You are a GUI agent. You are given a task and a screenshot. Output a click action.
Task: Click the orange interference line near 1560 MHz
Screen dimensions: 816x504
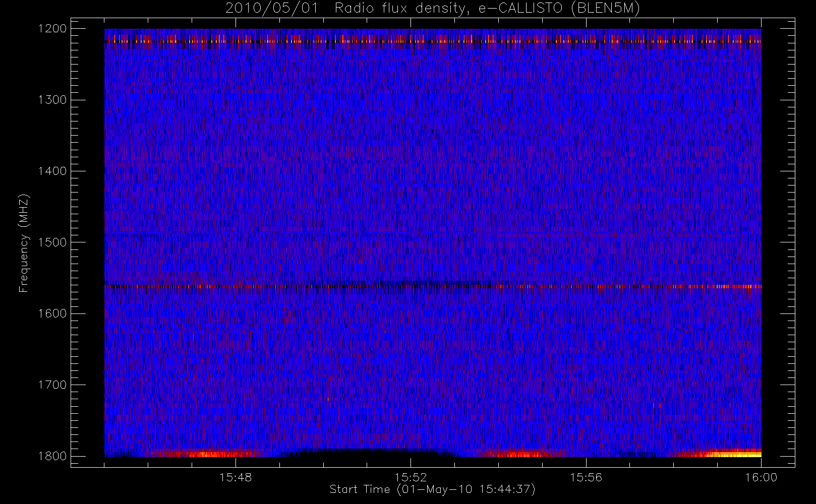point(433,286)
